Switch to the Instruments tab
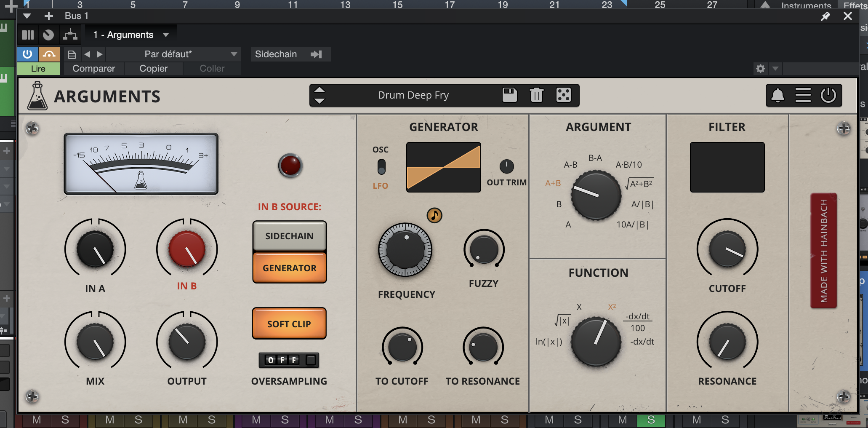Viewport: 868px width, 428px height. 806,5
